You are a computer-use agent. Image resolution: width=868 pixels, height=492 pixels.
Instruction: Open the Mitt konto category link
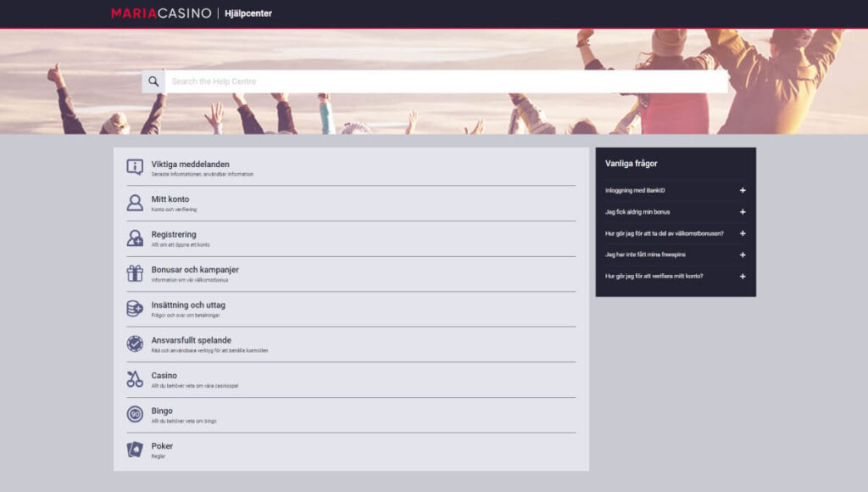170,199
